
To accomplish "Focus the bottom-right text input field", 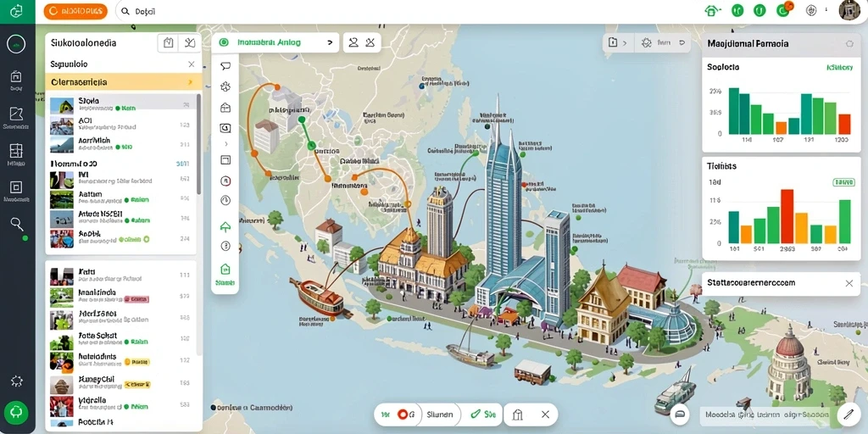I will pos(766,414).
